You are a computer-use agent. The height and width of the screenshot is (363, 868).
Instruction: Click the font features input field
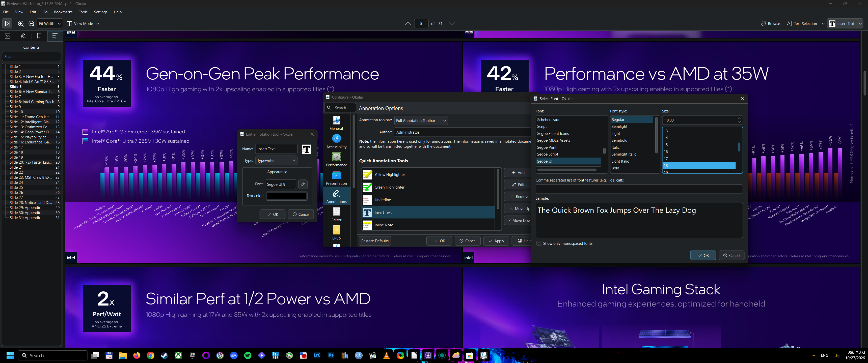click(x=639, y=189)
